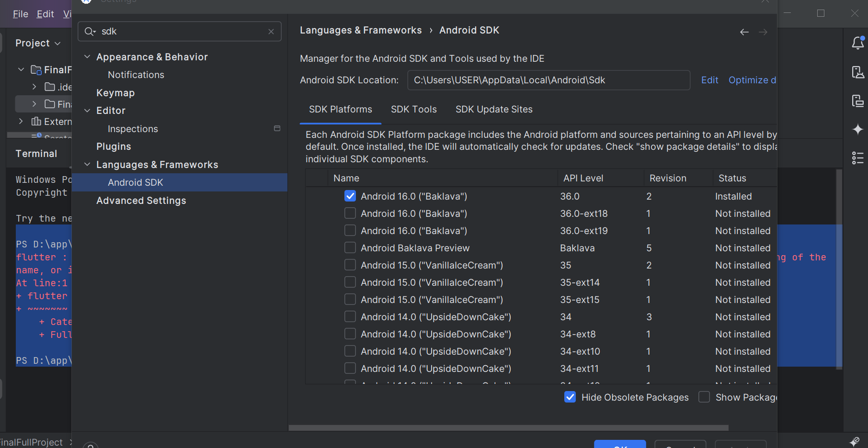868x448 pixels.
Task: Switch to the SDK Tools tab
Action: coord(413,109)
